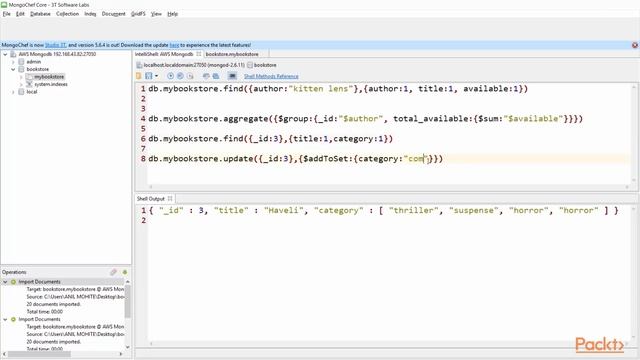Follow the Studio 3T link in banner
Screen dimensions: 640x360
coord(56,45)
